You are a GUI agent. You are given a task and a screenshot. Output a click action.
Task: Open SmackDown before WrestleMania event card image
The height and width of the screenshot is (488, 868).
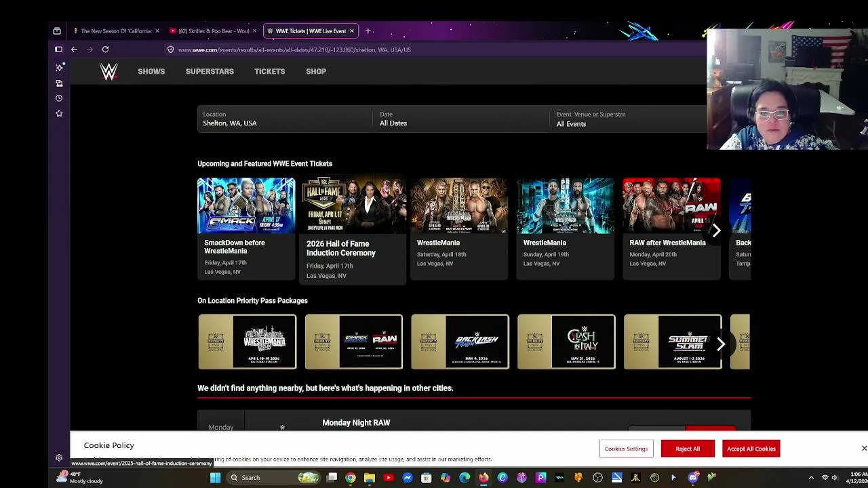coord(246,205)
